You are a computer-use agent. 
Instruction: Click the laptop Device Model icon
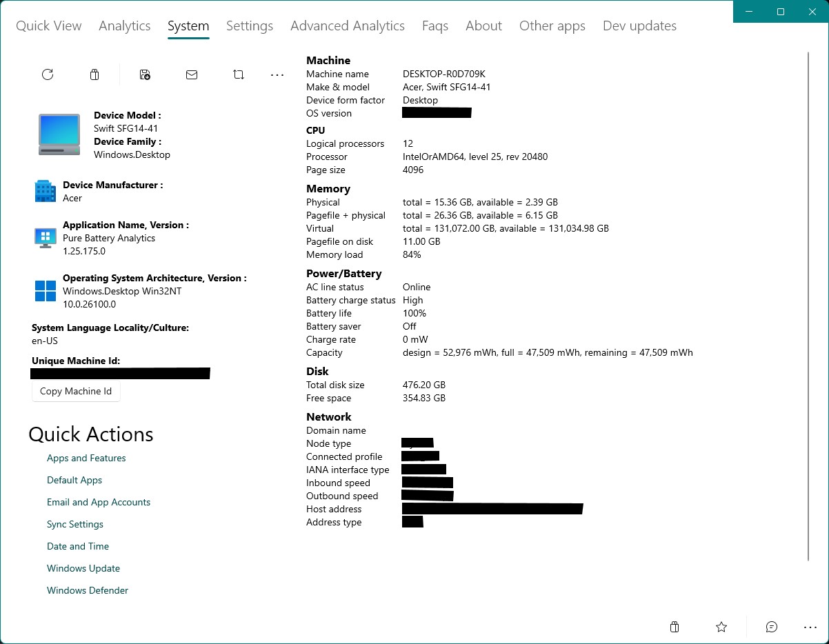point(59,134)
